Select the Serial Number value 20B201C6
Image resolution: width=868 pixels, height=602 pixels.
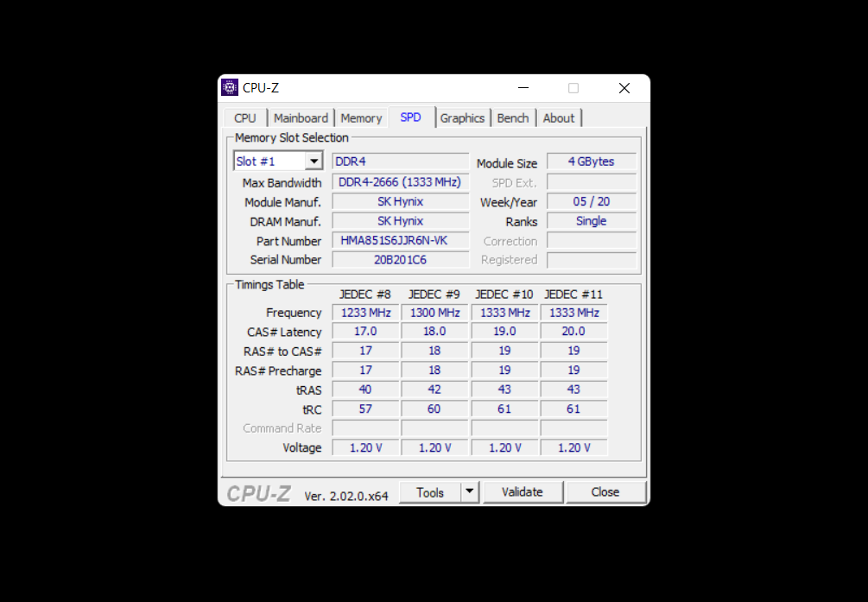400,259
